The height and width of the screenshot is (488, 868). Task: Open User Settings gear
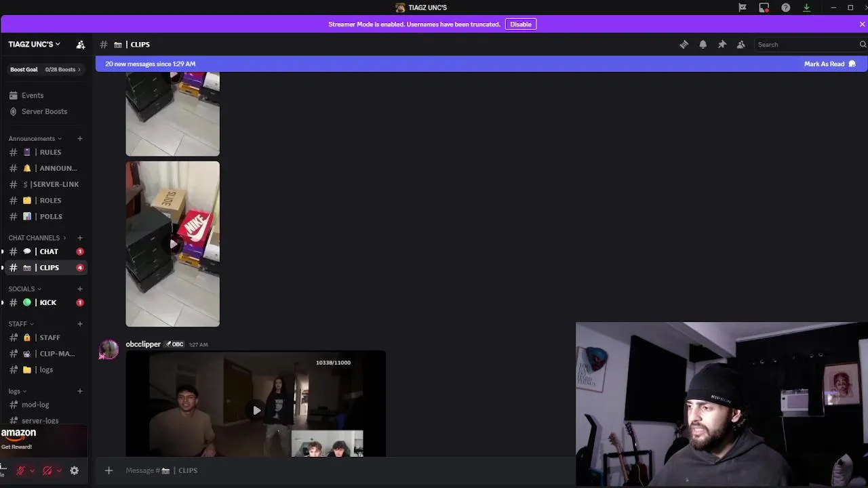pyautogui.click(x=75, y=470)
